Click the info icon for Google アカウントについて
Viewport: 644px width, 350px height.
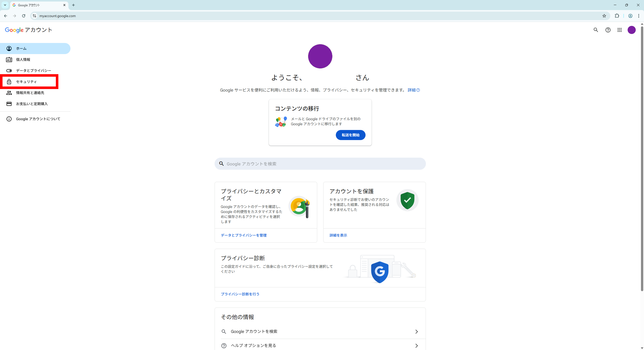[x=9, y=119]
